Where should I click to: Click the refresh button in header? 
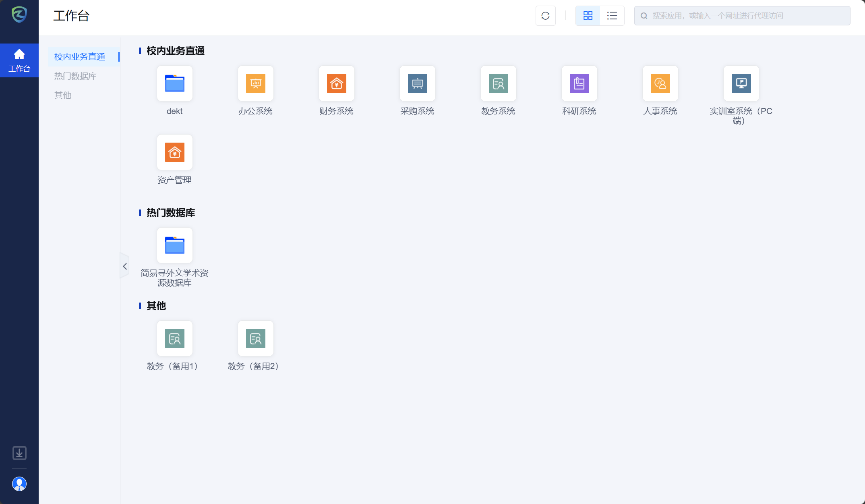click(x=545, y=16)
